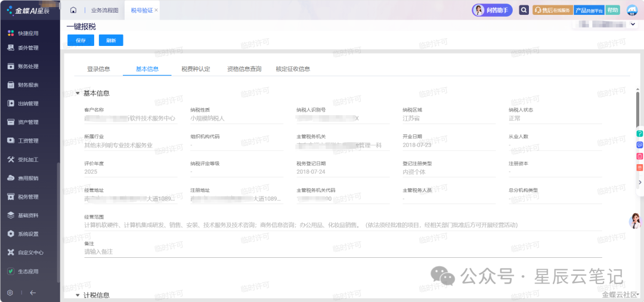Open 财务报表 module icon
The width and height of the screenshot is (644, 302).
point(11,85)
